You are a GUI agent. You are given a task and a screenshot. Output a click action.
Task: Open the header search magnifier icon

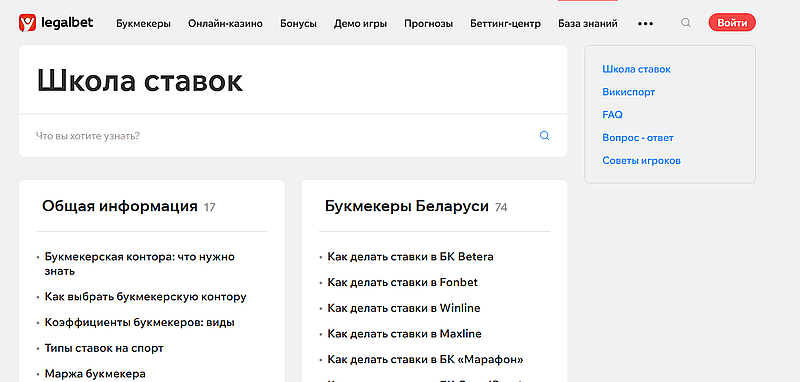(x=686, y=23)
